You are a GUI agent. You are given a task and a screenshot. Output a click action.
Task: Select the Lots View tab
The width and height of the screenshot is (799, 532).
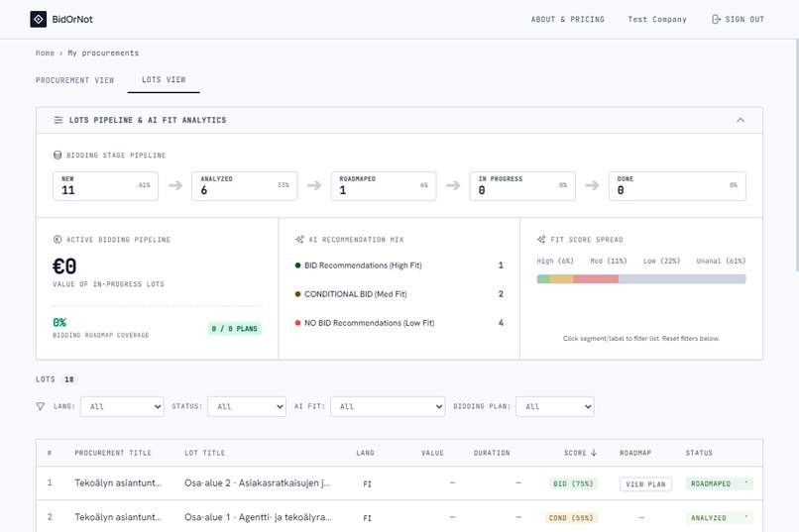click(x=164, y=80)
